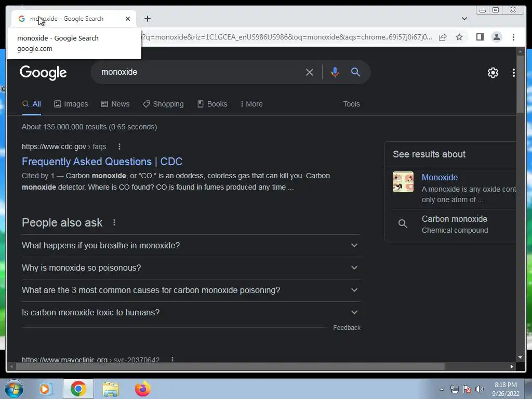Clear the search box with the X icon
532x399 pixels.
click(x=309, y=72)
